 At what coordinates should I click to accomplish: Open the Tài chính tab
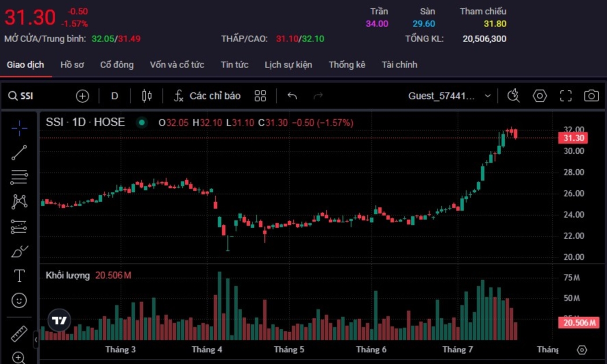(x=399, y=65)
